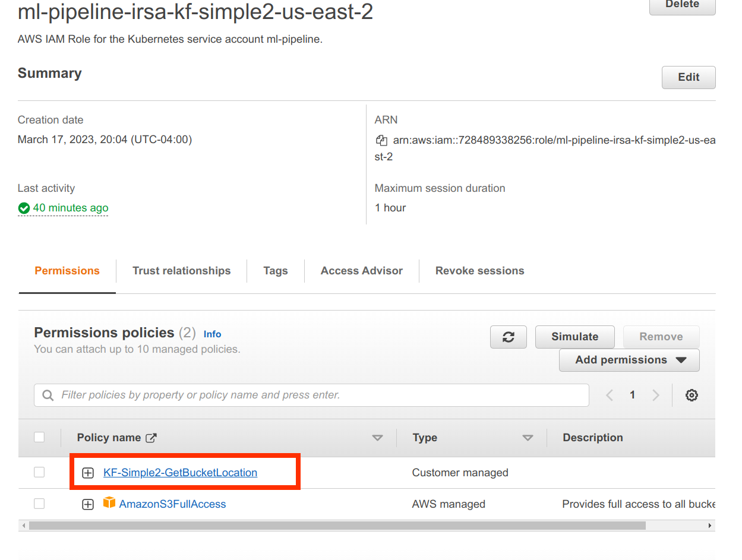Click the search magnifier in the filter bar

tap(47, 394)
